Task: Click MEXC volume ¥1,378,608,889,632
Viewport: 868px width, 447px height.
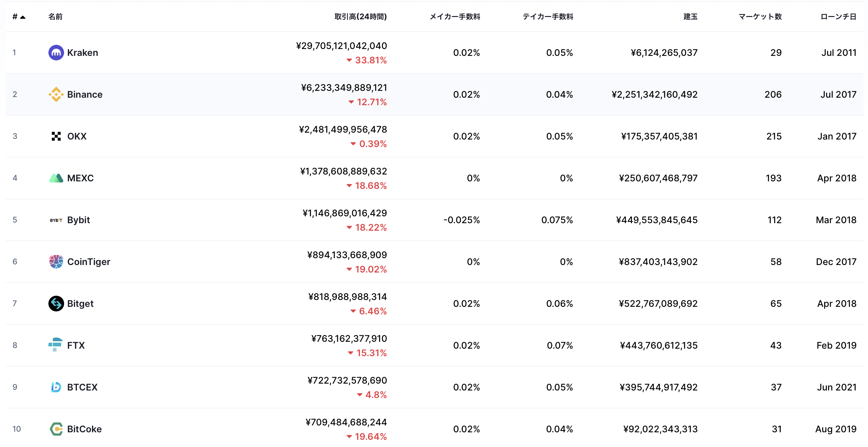Action: point(344,171)
